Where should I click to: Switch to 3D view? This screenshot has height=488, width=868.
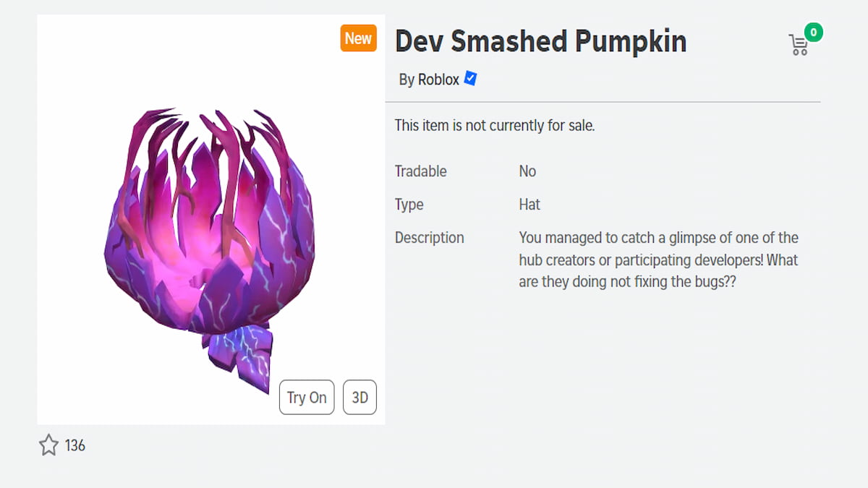359,397
